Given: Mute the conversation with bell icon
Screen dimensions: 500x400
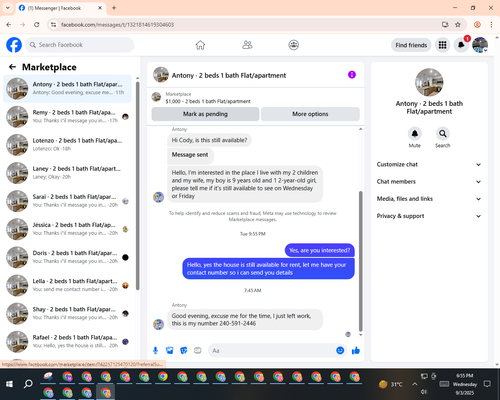Looking at the screenshot, I should tap(415, 134).
